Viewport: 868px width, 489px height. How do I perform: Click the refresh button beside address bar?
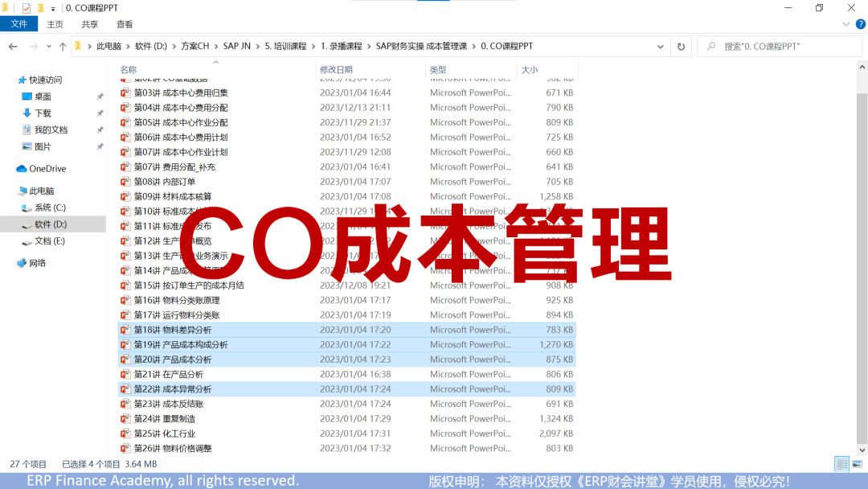(x=682, y=47)
